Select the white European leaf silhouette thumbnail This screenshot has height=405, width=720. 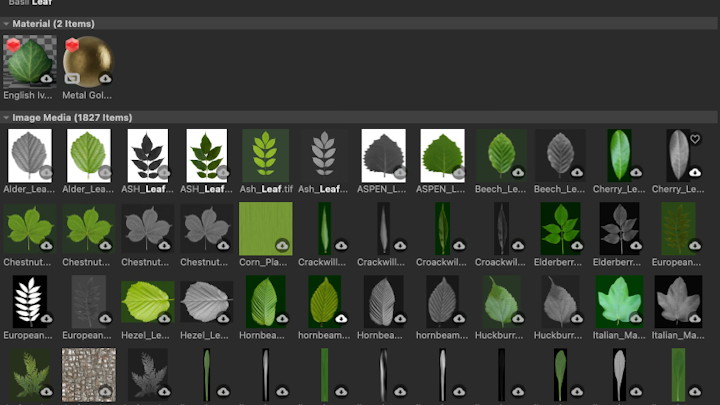[x=29, y=301]
